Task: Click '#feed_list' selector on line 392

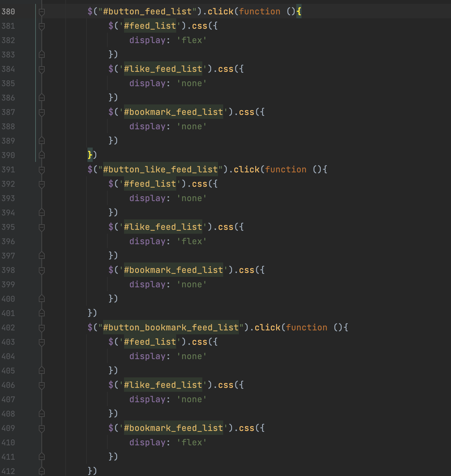Action: (150, 184)
